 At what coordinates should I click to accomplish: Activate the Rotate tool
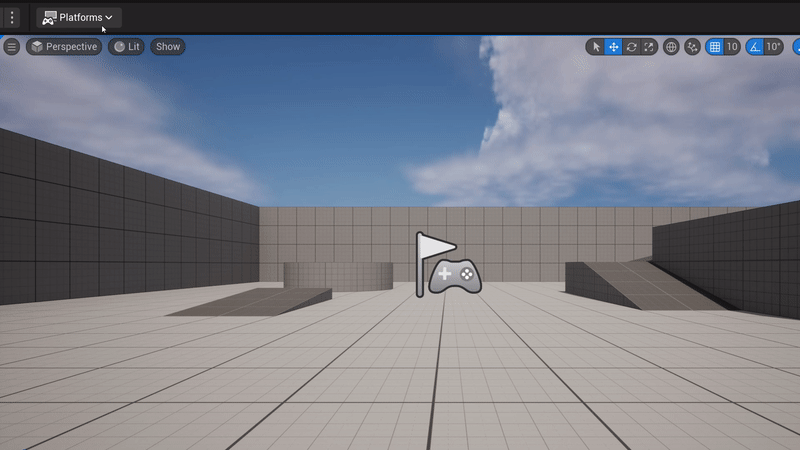(x=631, y=47)
